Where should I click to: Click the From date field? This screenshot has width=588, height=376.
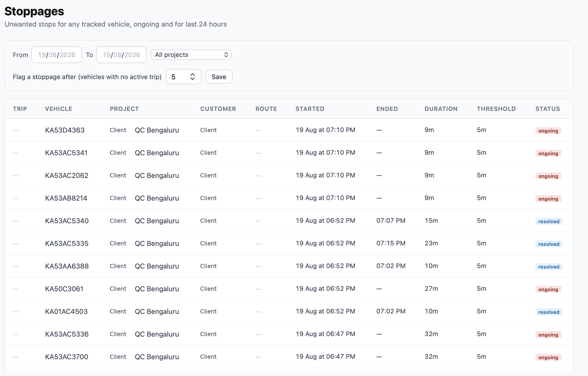57,55
